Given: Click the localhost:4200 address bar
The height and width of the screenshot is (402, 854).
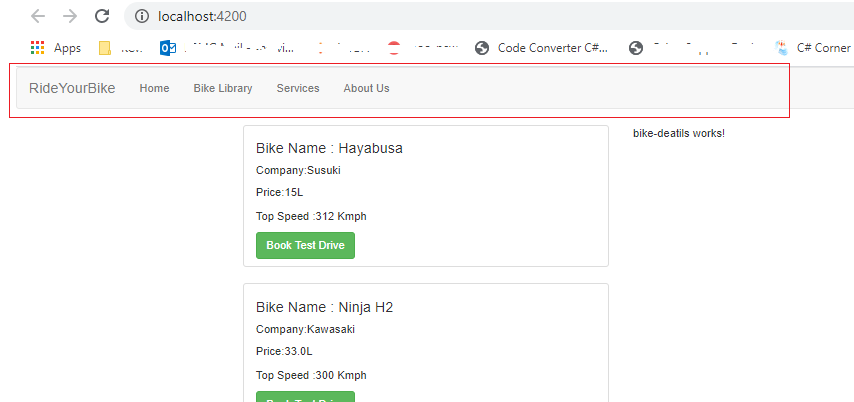Looking at the screenshot, I should 489,16.
